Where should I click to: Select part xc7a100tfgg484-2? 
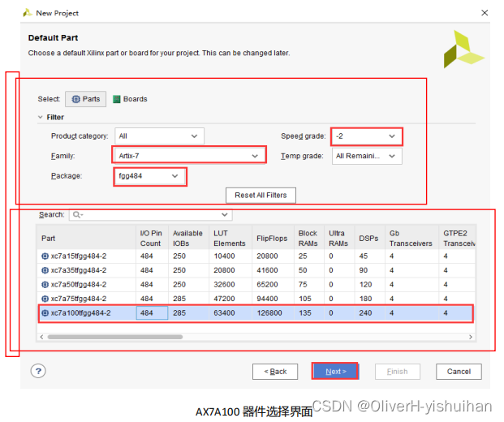(256, 313)
